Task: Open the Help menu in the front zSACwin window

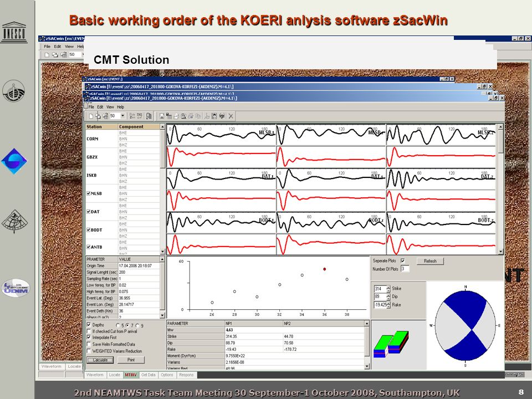Action: 120,107
